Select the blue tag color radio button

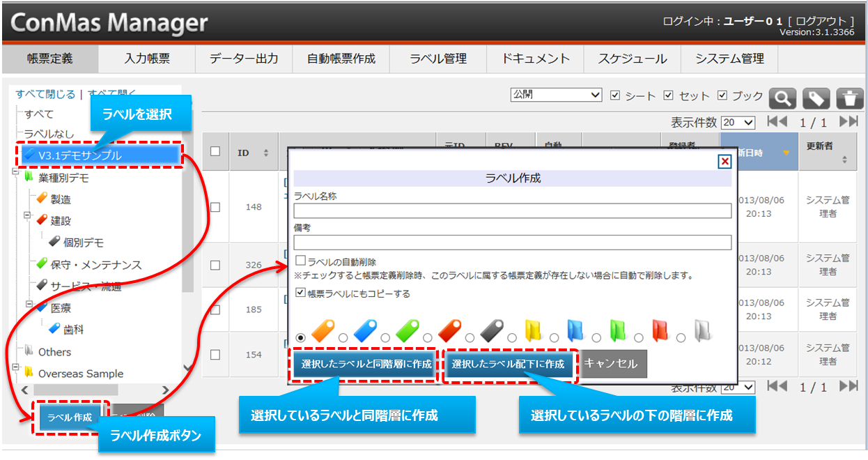pos(343,337)
